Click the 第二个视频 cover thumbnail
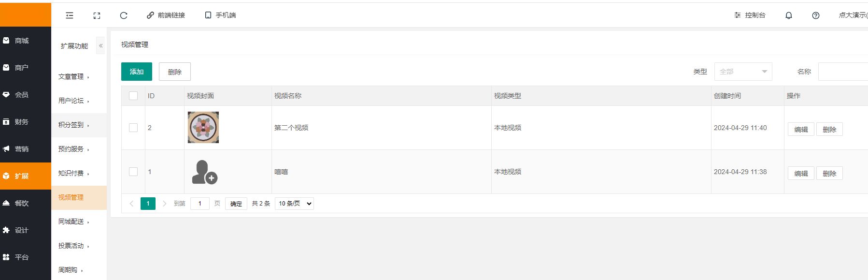 pyautogui.click(x=203, y=128)
